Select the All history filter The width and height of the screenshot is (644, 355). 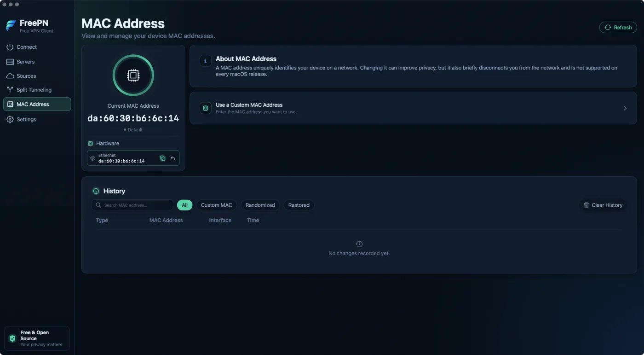(x=184, y=205)
